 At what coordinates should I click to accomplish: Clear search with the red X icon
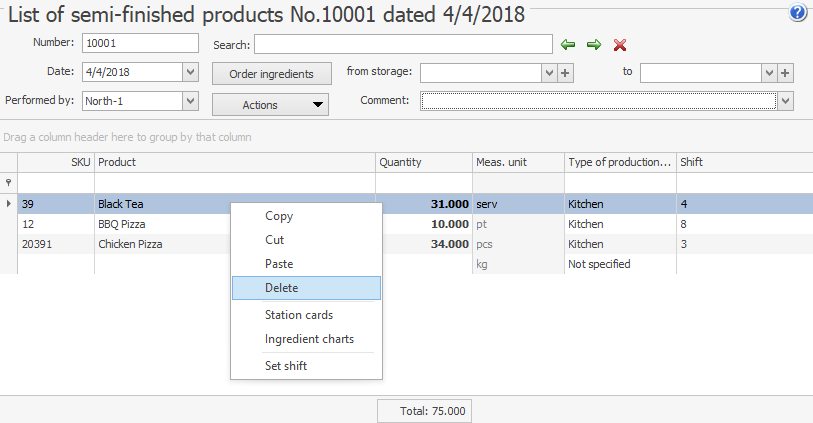click(x=620, y=45)
